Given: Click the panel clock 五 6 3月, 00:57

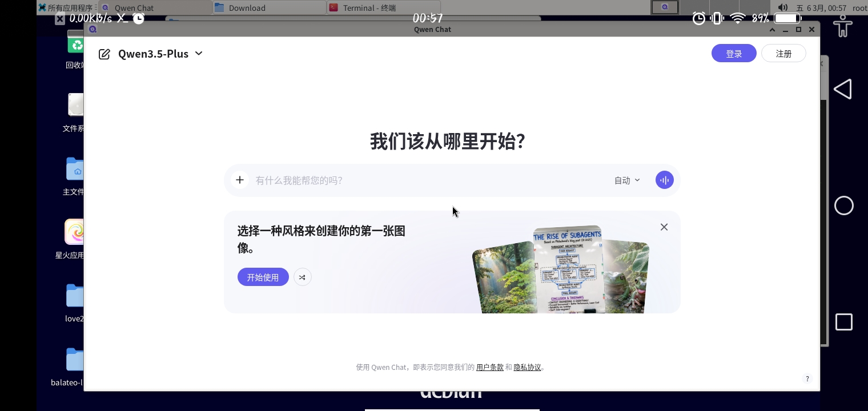Looking at the screenshot, I should [x=821, y=8].
